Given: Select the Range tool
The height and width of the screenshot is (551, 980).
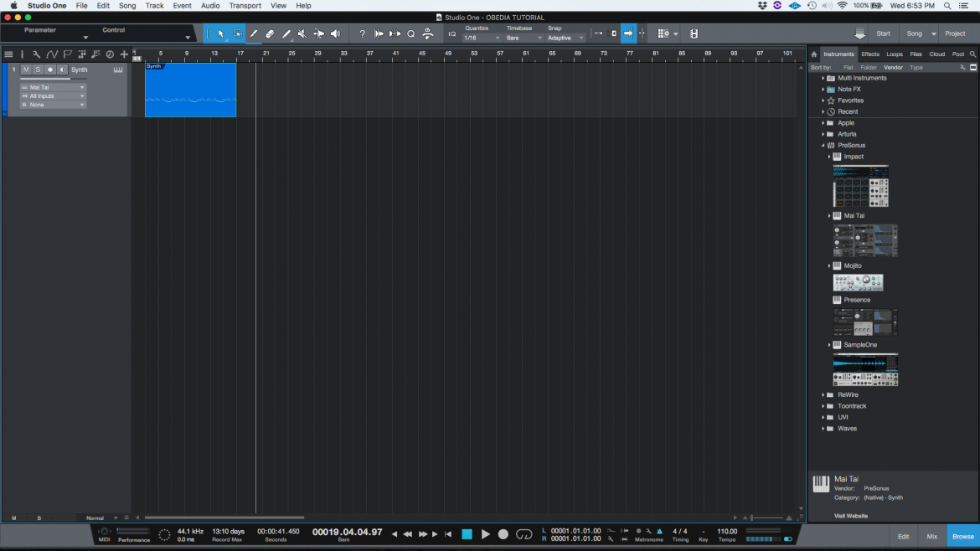Looking at the screenshot, I should [x=238, y=33].
